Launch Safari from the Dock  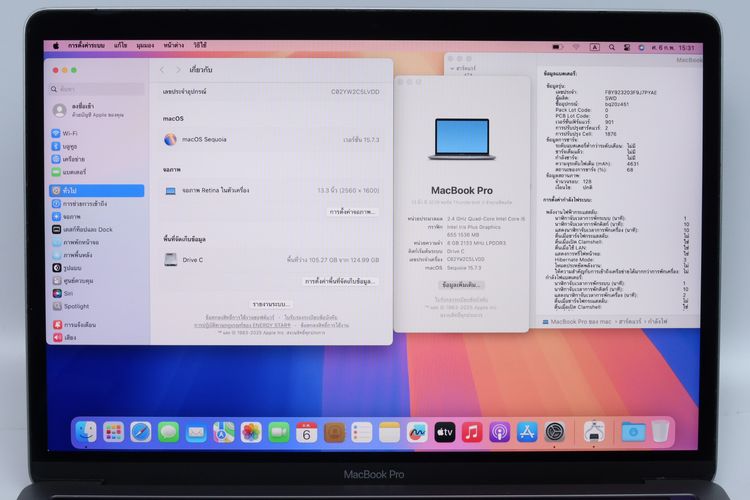[141, 433]
